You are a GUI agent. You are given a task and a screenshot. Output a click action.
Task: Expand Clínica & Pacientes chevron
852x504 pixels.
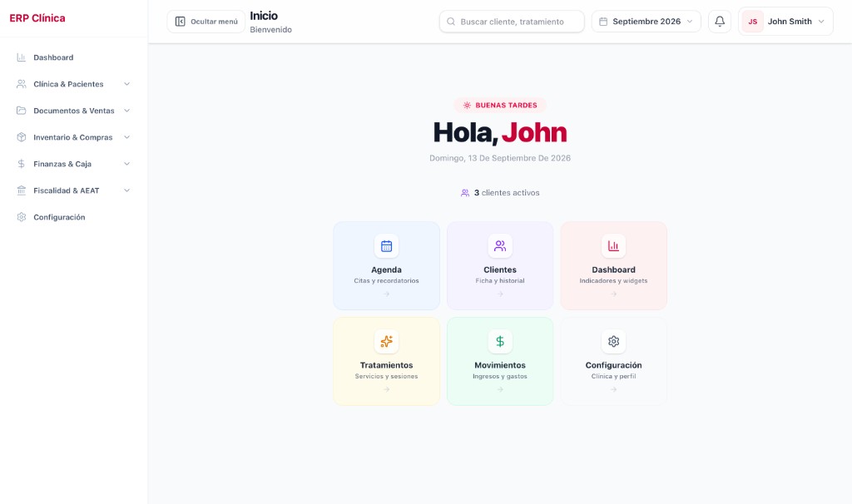tap(126, 84)
